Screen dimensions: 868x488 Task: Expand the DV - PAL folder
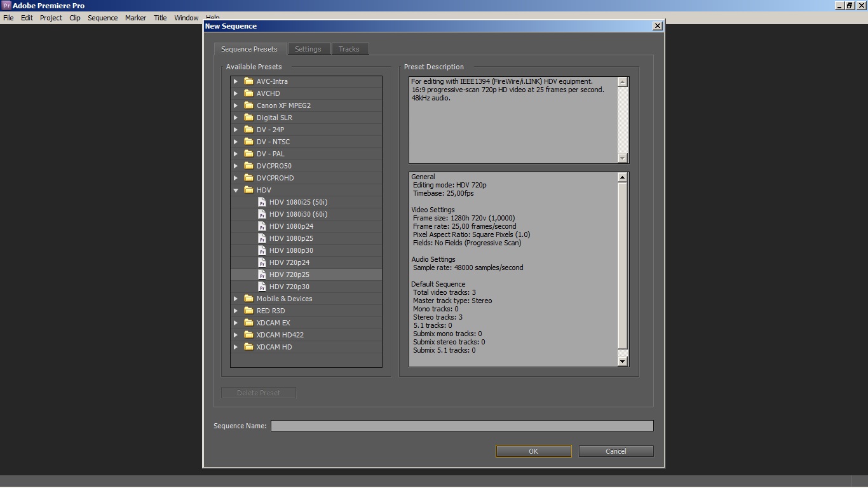click(x=236, y=154)
